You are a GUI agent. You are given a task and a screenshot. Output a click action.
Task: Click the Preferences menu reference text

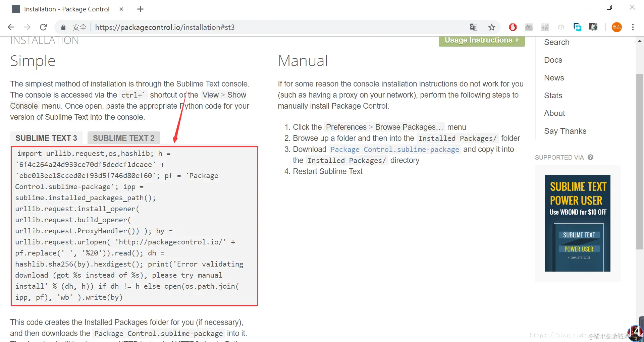(346, 127)
